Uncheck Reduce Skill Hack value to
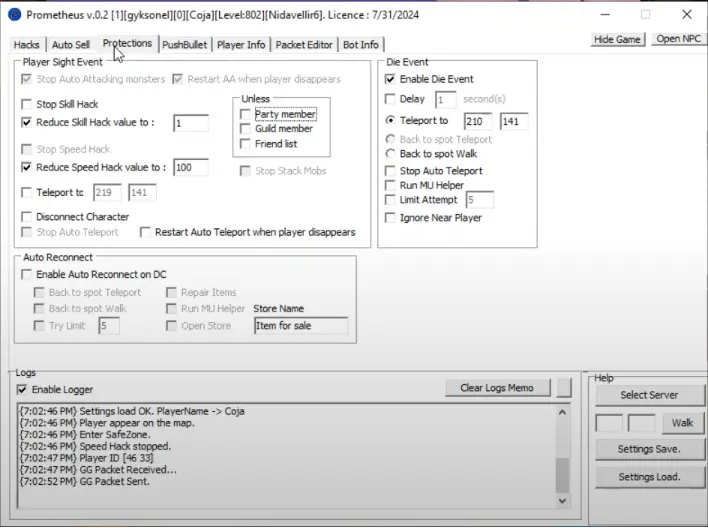708x528 pixels. point(27,122)
